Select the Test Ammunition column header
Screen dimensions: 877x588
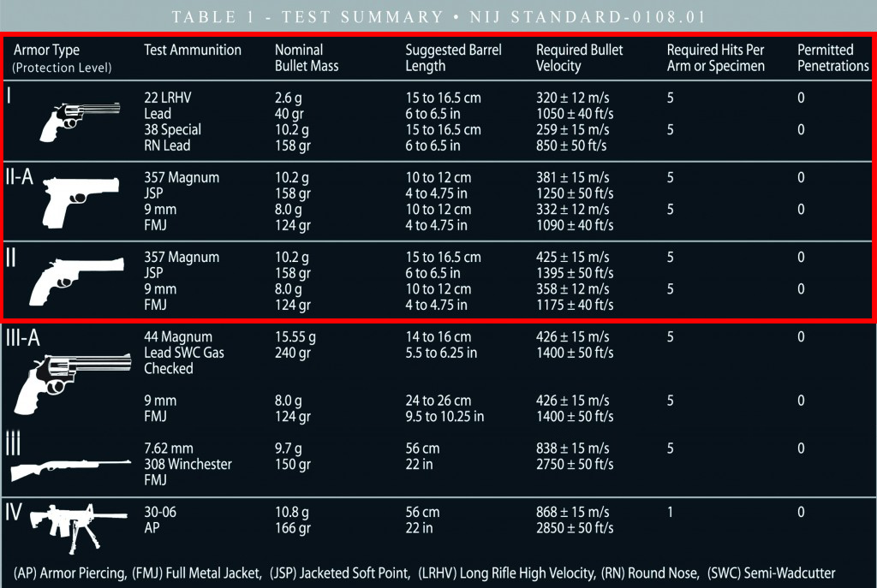(193, 50)
